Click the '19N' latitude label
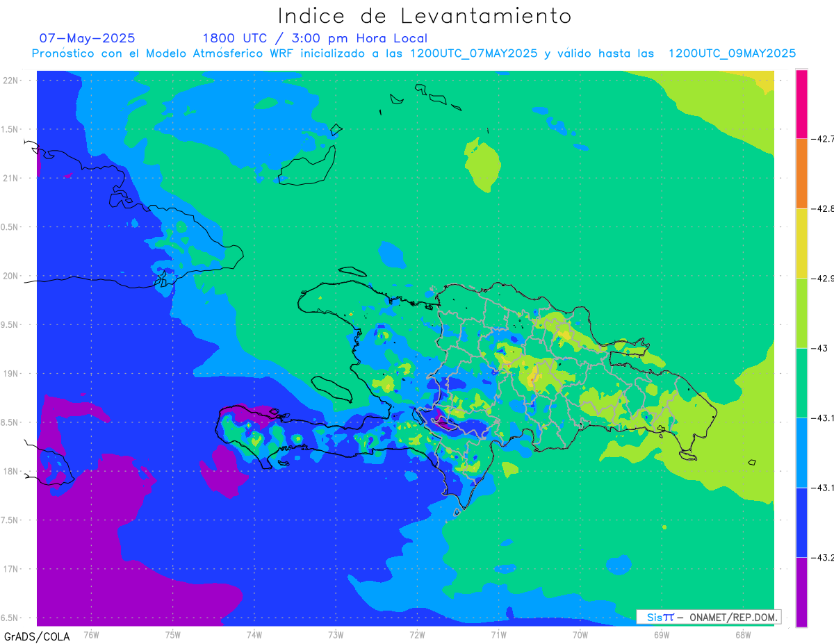Viewport: 834px width, 644px height. [x=10, y=374]
